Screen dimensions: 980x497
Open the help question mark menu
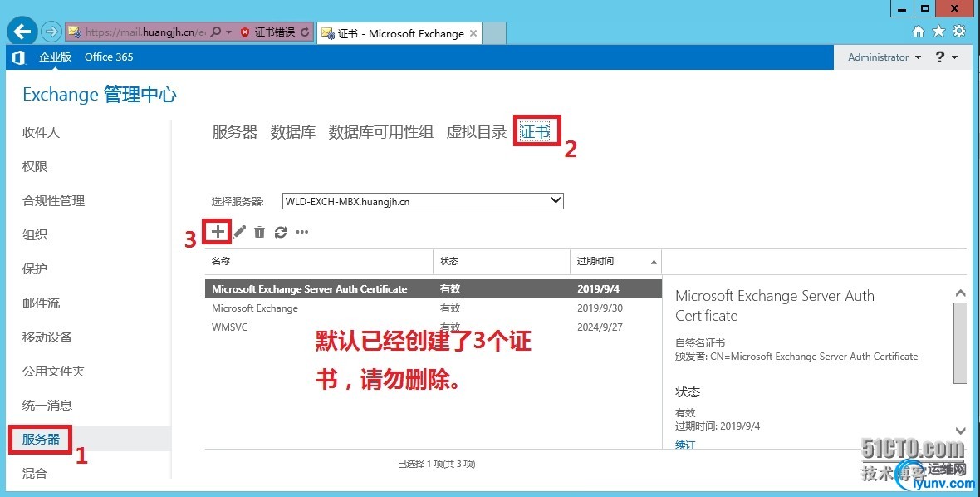click(x=946, y=57)
